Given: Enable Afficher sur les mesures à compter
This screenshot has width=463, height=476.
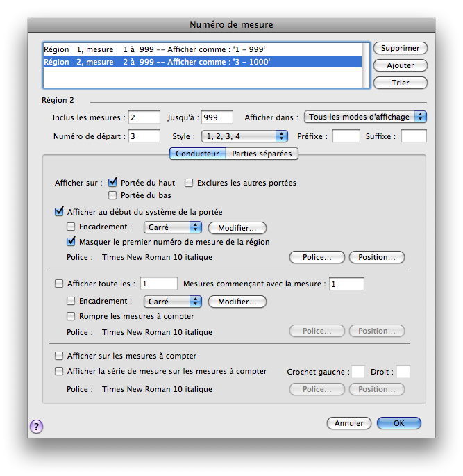Looking at the screenshot, I should point(59,356).
